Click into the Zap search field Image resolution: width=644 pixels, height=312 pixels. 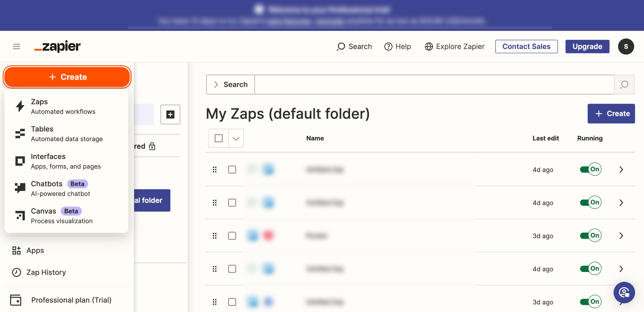click(x=434, y=85)
